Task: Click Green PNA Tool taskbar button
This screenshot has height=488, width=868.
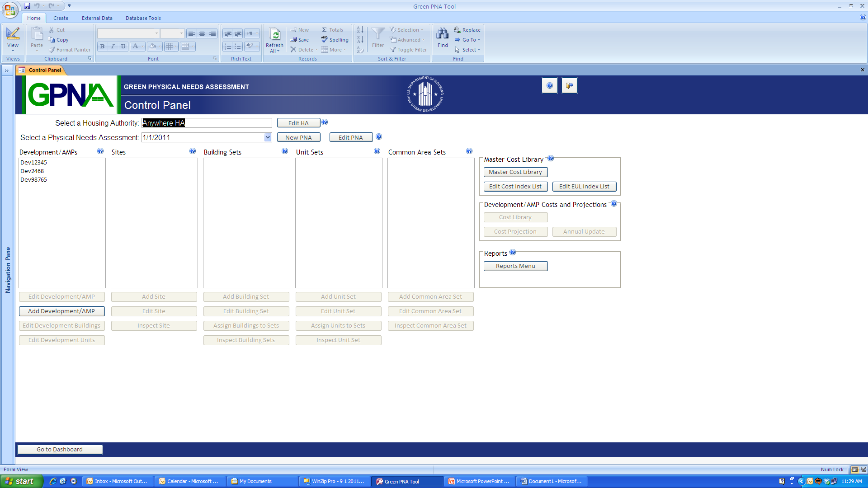Action: point(402,481)
